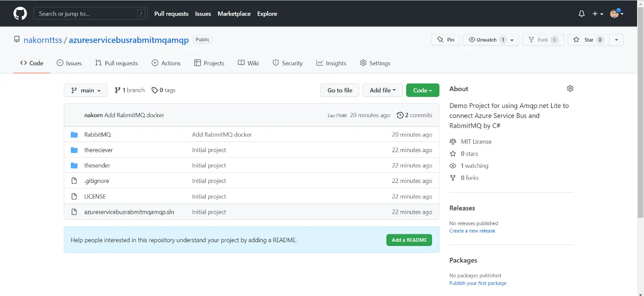Image resolution: width=644 pixels, height=296 pixels.
Task: View the 0 tags link
Action: click(x=164, y=90)
